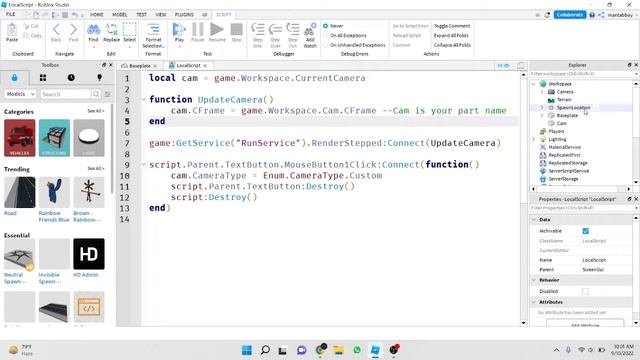Collapse the Attributes properties section

534,302
